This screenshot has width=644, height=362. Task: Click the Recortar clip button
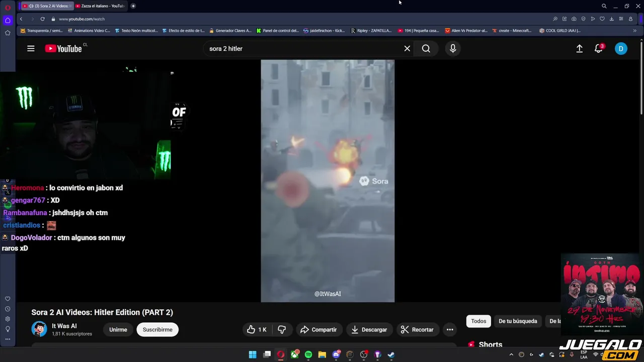tap(417, 329)
